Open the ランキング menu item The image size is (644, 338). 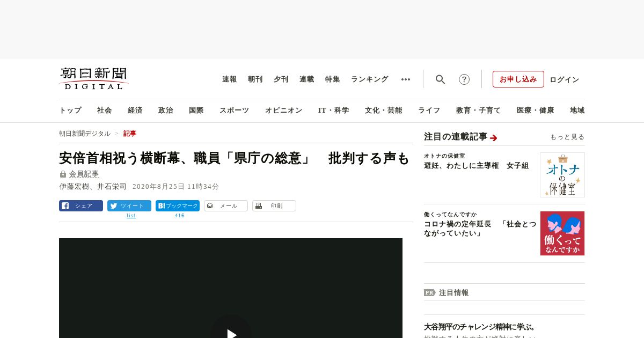[x=370, y=79]
